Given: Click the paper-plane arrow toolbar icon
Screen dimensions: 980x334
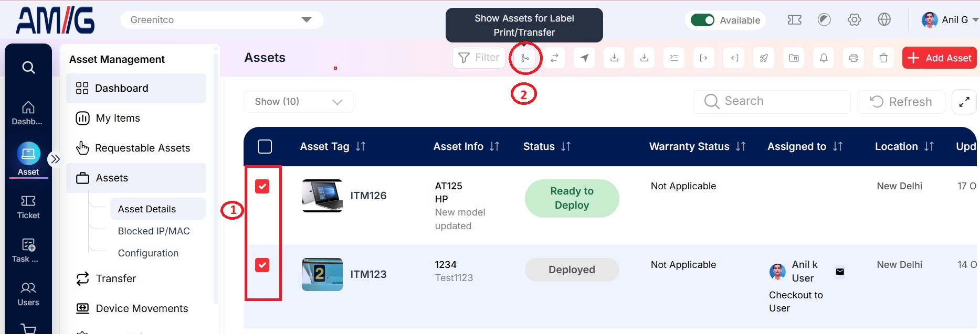Looking at the screenshot, I should (584, 58).
